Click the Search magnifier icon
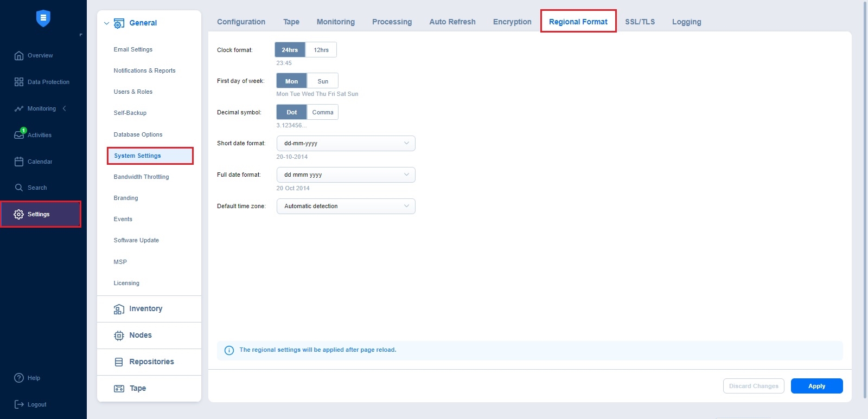Viewport: 868px width, 419px height. point(19,188)
